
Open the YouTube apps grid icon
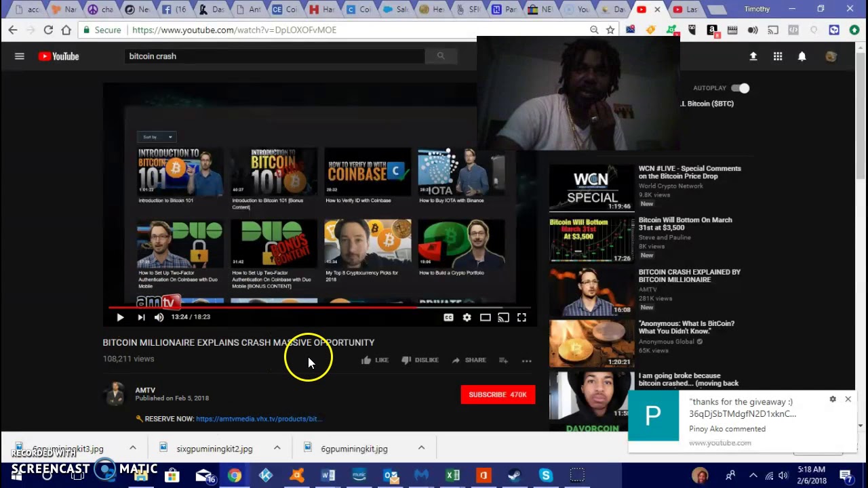[778, 57]
